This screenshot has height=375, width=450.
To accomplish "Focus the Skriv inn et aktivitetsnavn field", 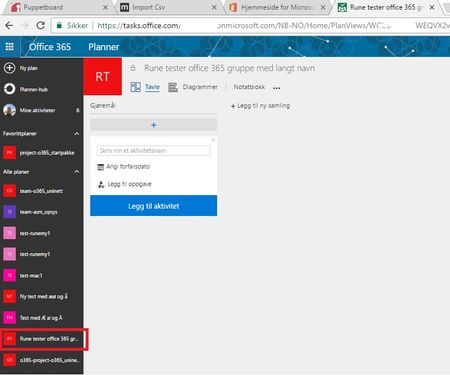I will [x=154, y=151].
